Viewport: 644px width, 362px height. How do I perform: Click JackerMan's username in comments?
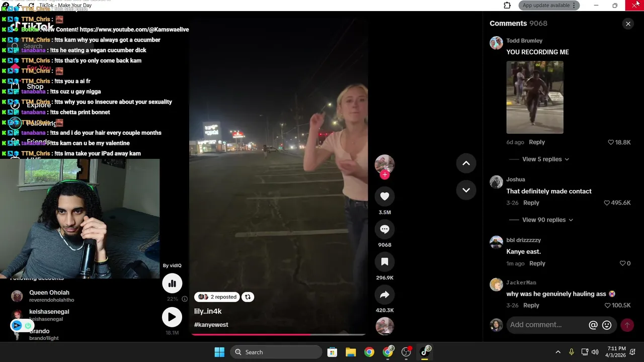point(521,283)
